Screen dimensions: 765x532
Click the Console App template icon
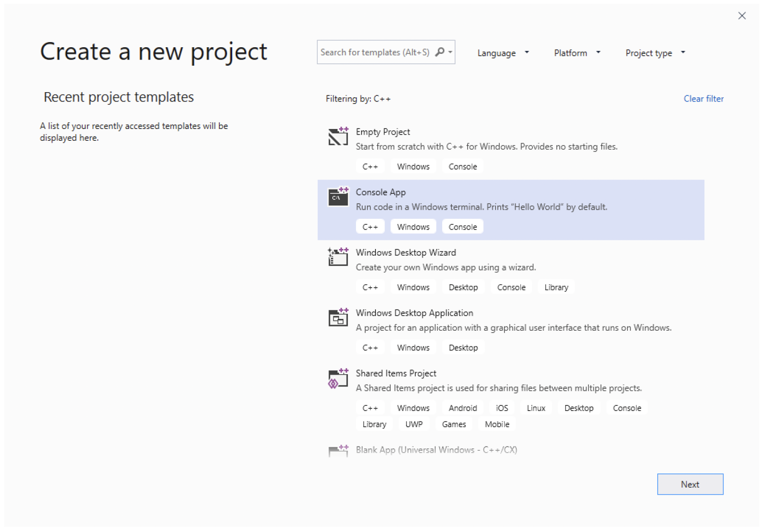point(338,197)
